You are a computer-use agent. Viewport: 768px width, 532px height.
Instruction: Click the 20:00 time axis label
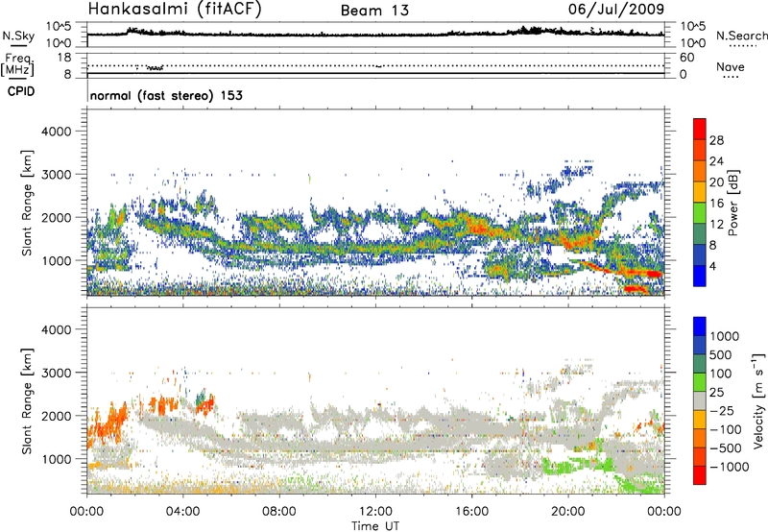568,512
